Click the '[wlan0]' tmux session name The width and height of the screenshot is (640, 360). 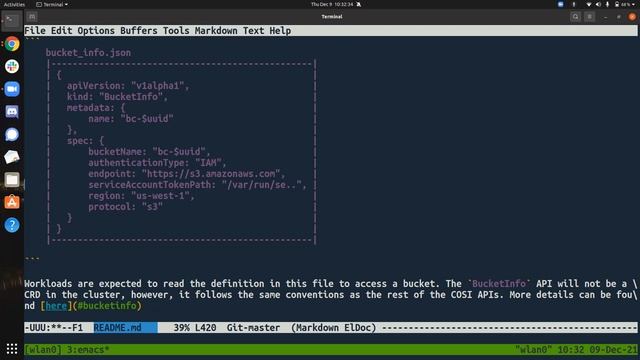[43, 350]
